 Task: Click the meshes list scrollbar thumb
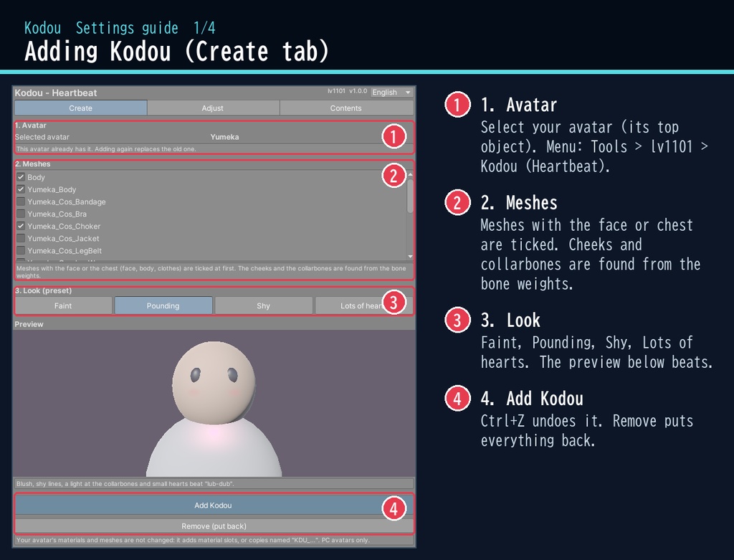click(x=410, y=196)
